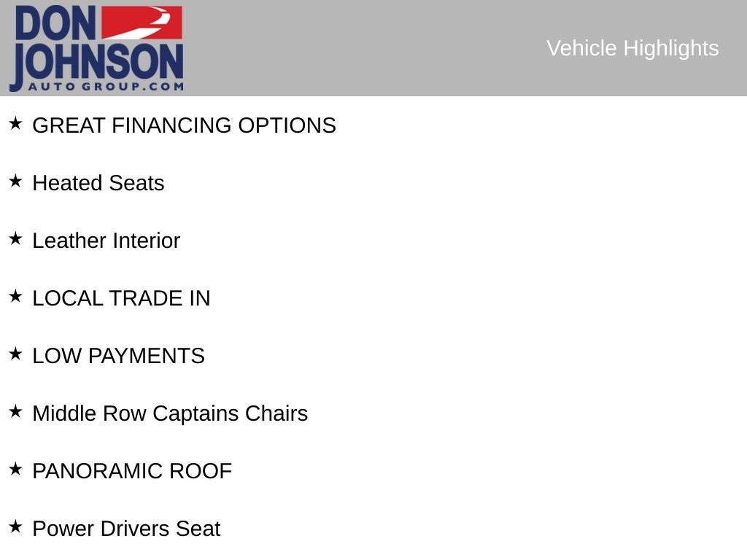Screen dimensions: 747x560
Task: Select the Leather Interior highlight
Action: 106,241
